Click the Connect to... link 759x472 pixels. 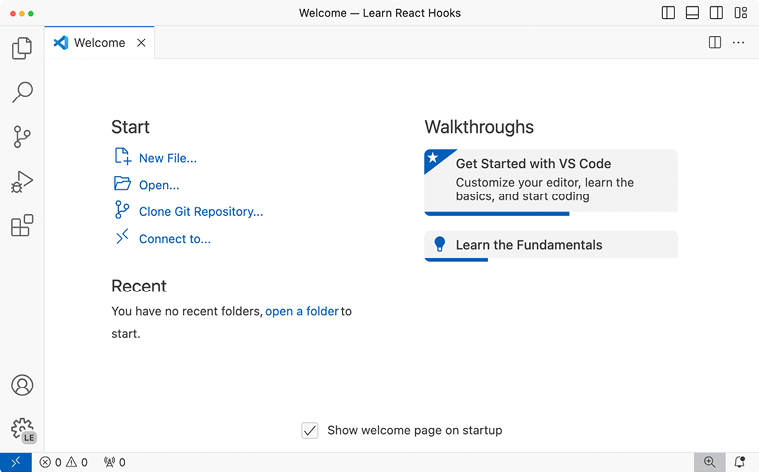click(x=175, y=239)
